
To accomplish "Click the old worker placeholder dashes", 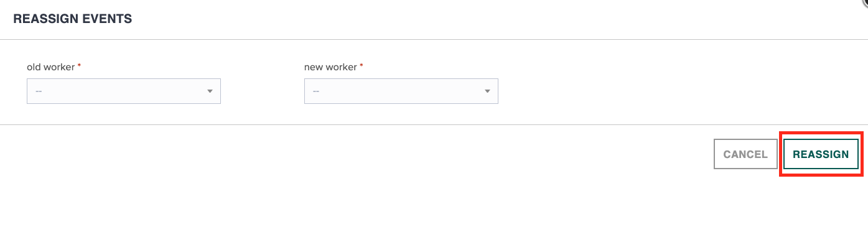I will [39, 91].
